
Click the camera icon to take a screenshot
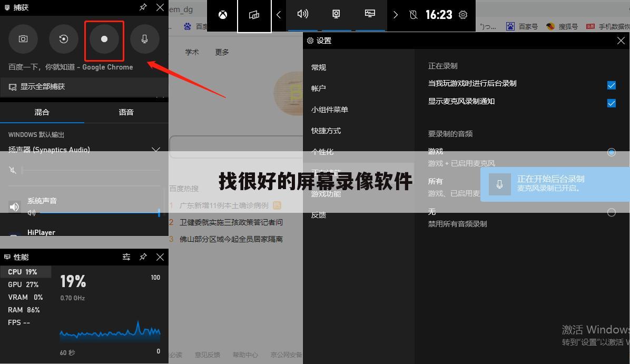(23, 38)
